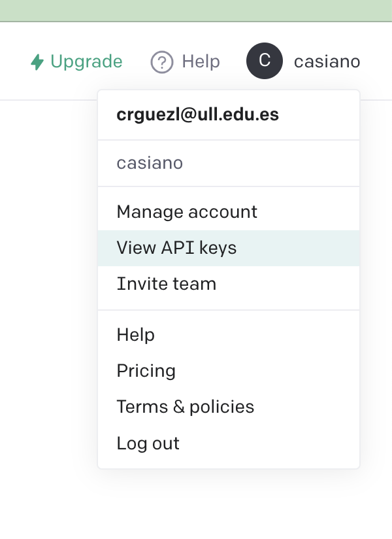
Task: Click the circled question mark icon
Action: coord(161,62)
